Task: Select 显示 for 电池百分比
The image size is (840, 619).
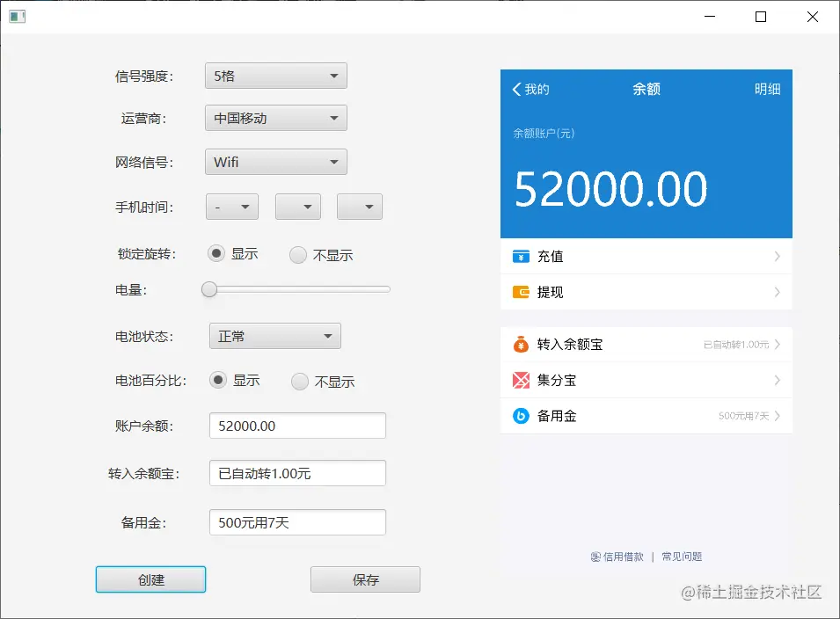Action: pos(218,380)
